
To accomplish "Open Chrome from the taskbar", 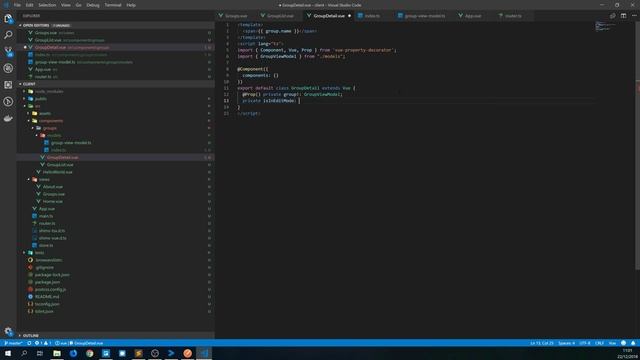I will [x=89, y=353].
